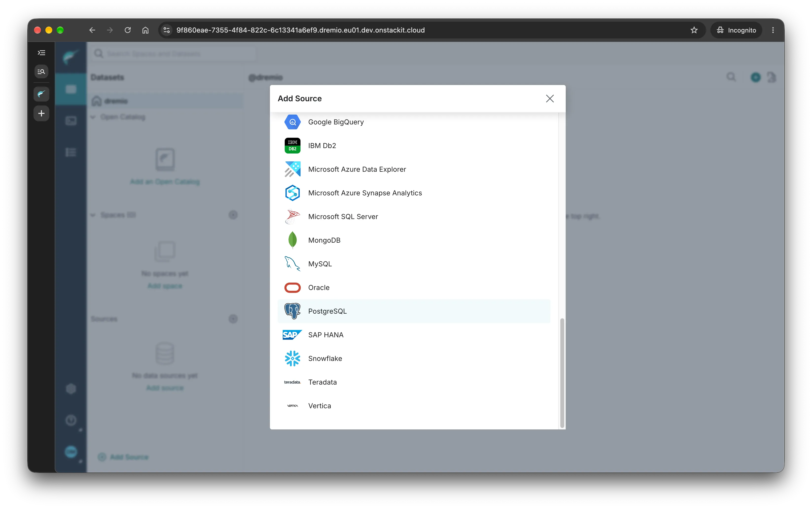Viewport: 812px width, 509px height.
Task: Select the PostgreSQL elephant icon
Action: pyautogui.click(x=292, y=311)
